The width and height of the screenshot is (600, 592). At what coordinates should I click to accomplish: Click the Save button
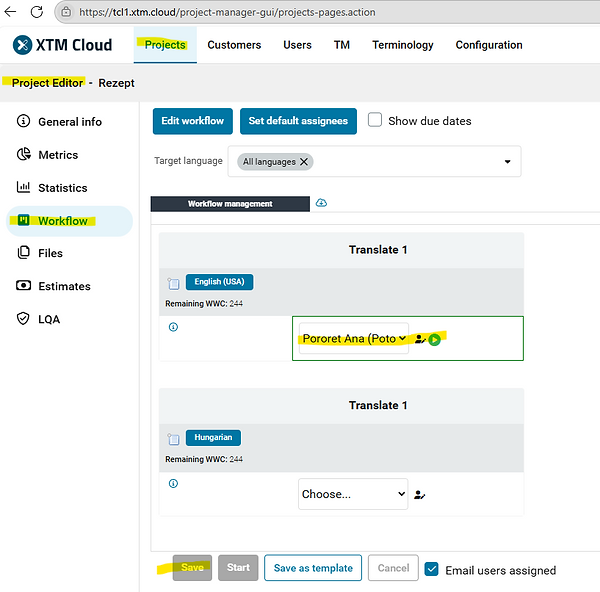click(x=192, y=568)
